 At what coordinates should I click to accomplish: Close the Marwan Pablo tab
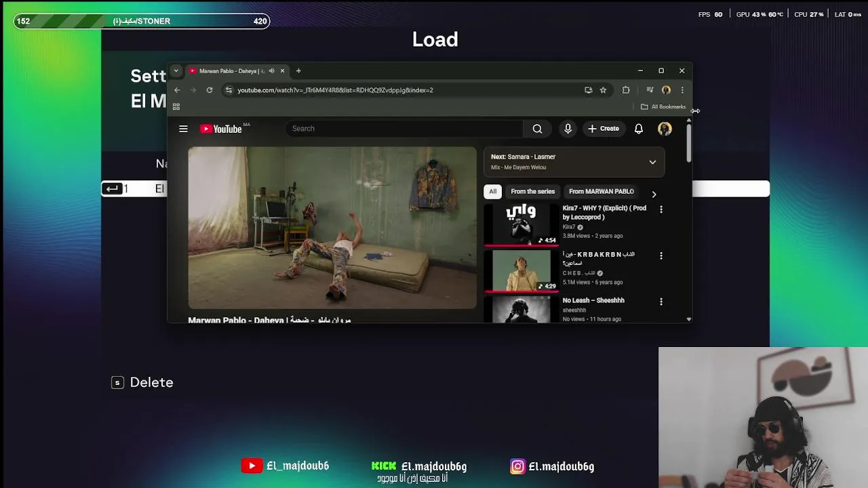(282, 70)
